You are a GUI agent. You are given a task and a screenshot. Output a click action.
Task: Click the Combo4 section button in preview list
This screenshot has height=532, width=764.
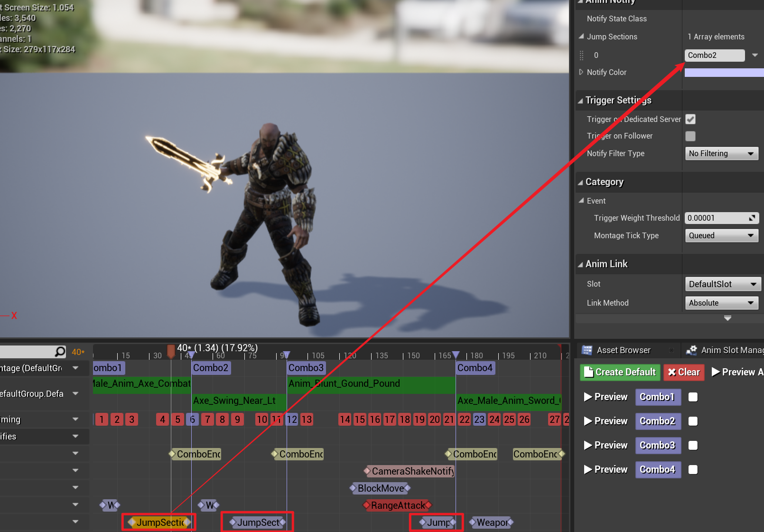[x=658, y=469]
